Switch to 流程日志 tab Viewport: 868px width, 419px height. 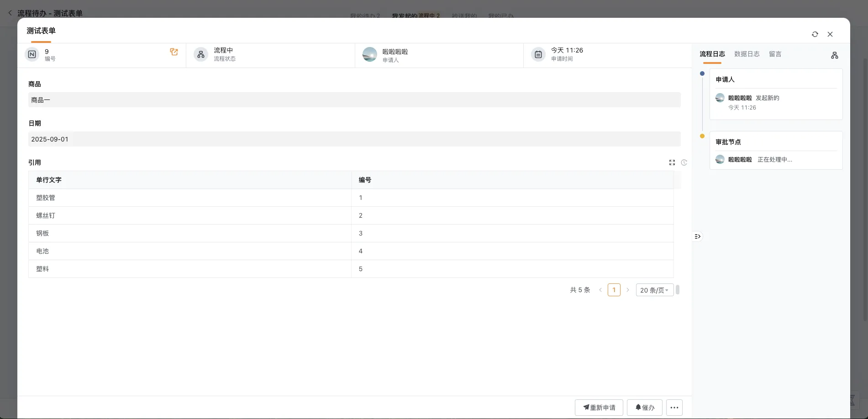click(x=712, y=54)
